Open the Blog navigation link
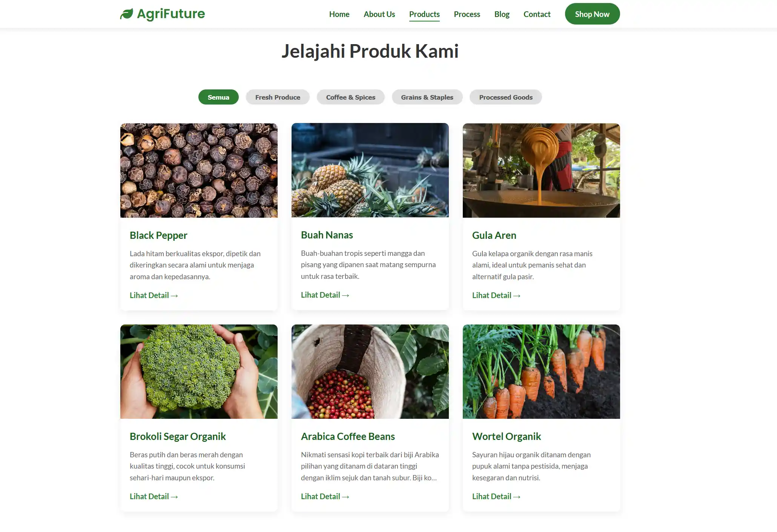Viewport: 777px width, 532px height. pyautogui.click(x=502, y=14)
